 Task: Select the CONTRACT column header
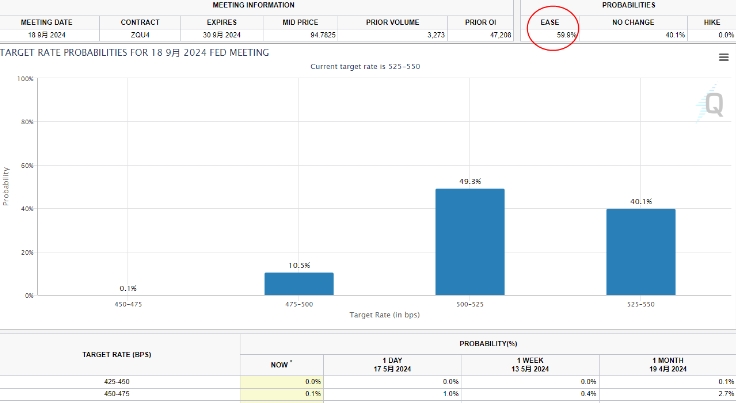pos(140,22)
